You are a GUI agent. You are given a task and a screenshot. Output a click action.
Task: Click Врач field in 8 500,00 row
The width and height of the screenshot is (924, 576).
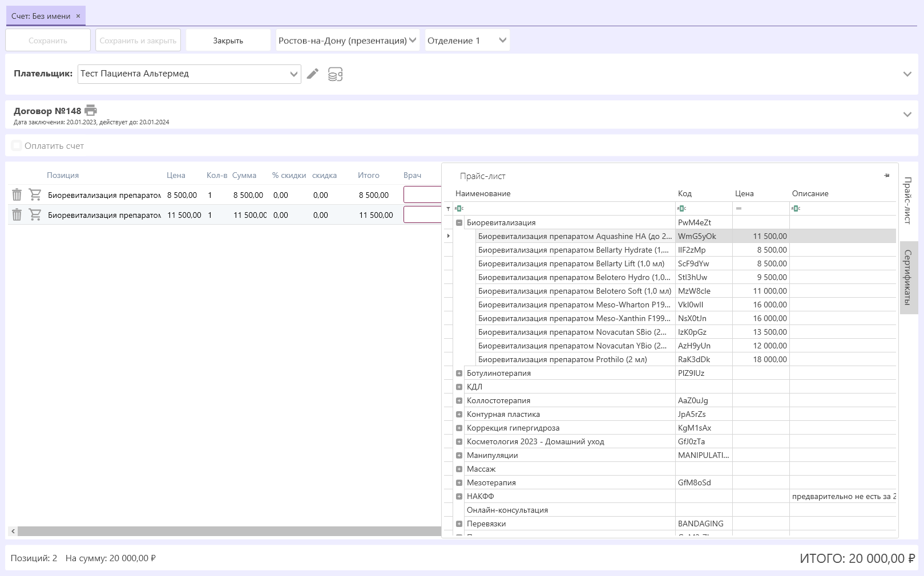click(x=423, y=194)
